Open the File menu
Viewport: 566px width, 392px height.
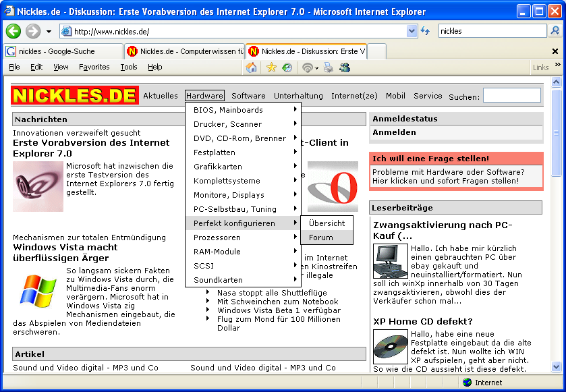pyautogui.click(x=14, y=67)
